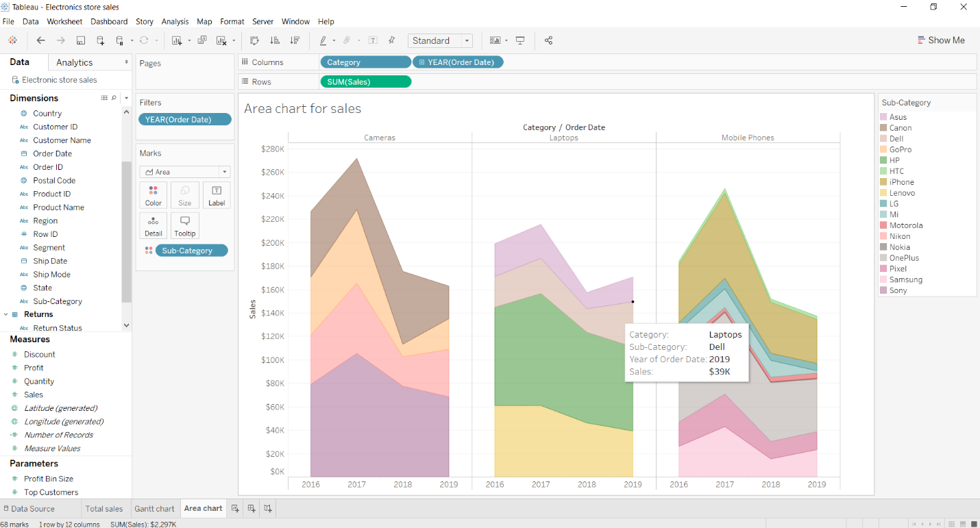Click the iPhone color swatch in legend

point(884,182)
